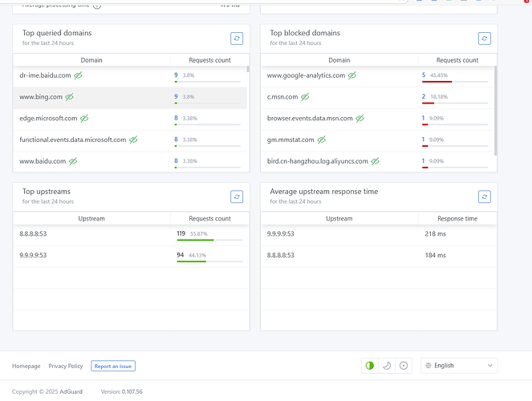Click 9.9.9.9:53 in Top upstreams table
Viewport: 532px width, 401px height.
(33, 255)
